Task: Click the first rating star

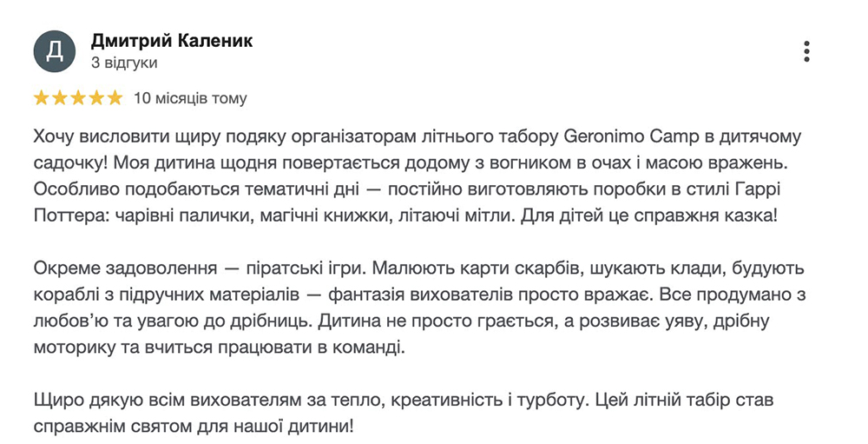Action: [42, 99]
